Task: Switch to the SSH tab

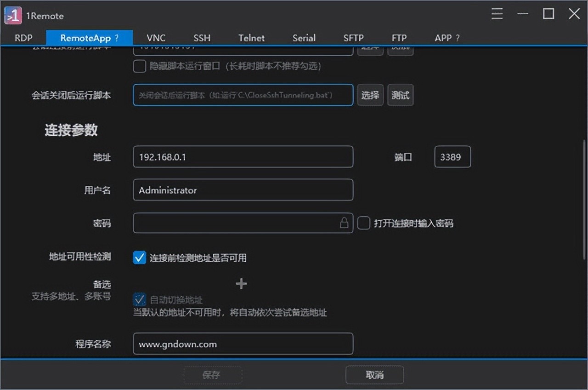Action: click(202, 38)
